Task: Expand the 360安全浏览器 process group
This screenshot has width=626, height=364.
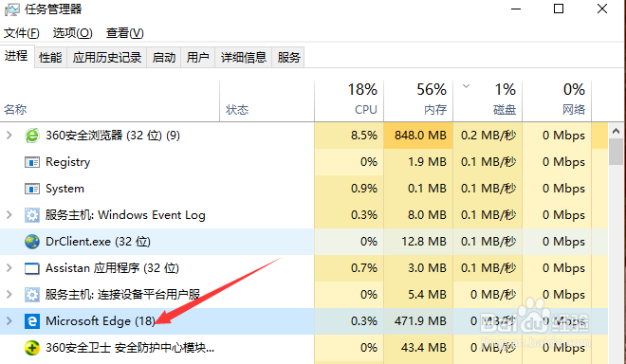Action: pyautogui.click(x=9, y=136)
